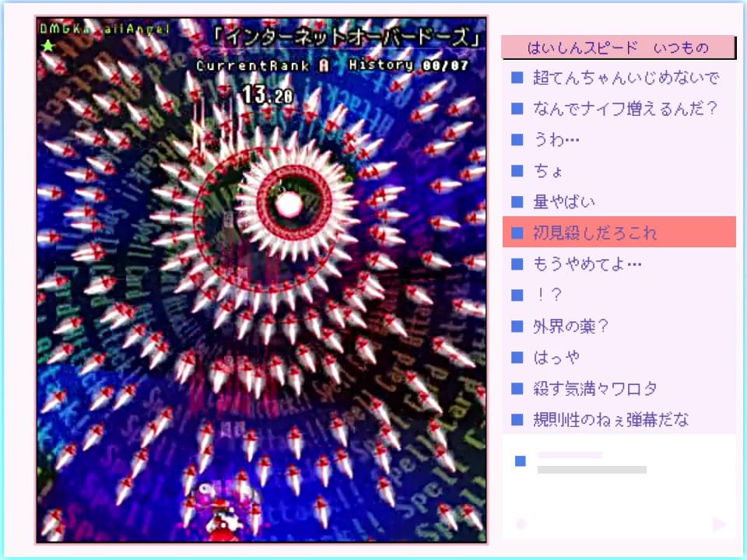Click the spell card title インターネットオーバードーズ
Viewport: 747px width, 560px height.
[x=346, y=37]
